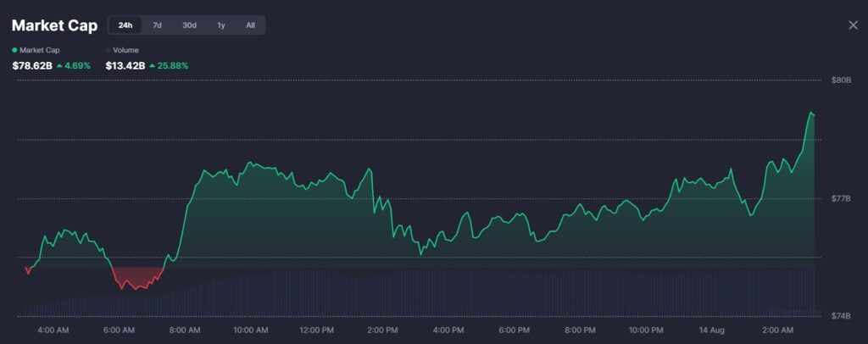868x344 pixels.
Task: Toggle the Market Cap legend series
Action: click(x=36, y=50)
